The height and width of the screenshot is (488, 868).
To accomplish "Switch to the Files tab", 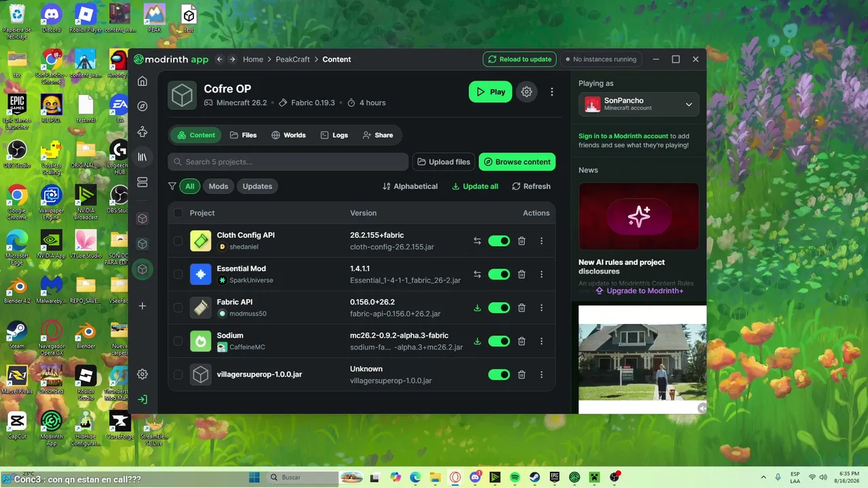I will pyautogui.click(x=243, y=135).
